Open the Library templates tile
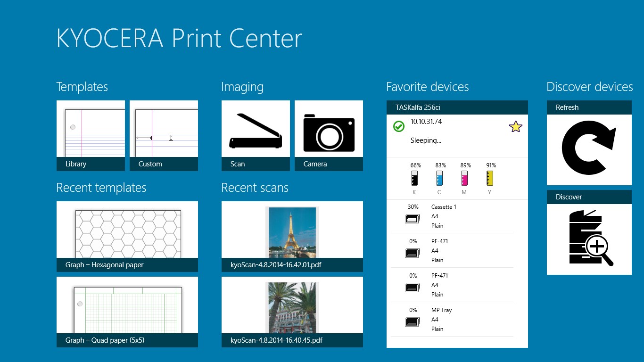Viewport: 644px width, 362px height. pos(91,136)
